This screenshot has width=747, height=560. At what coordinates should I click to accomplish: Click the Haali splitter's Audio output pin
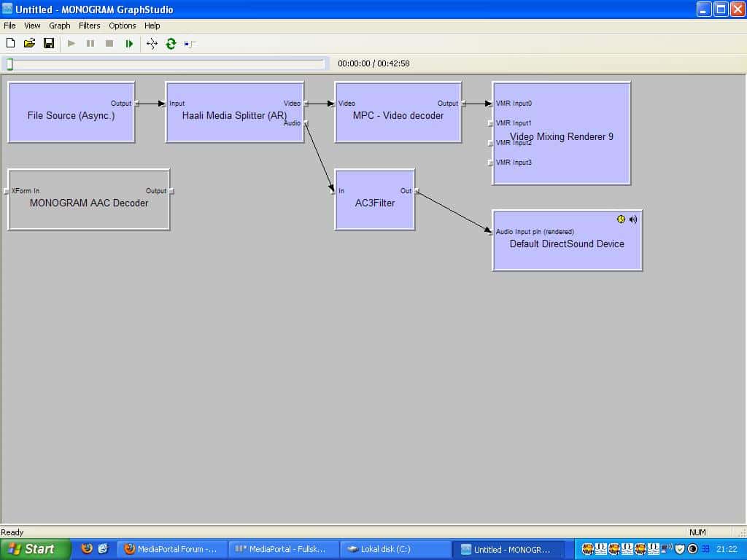[306, 123]
